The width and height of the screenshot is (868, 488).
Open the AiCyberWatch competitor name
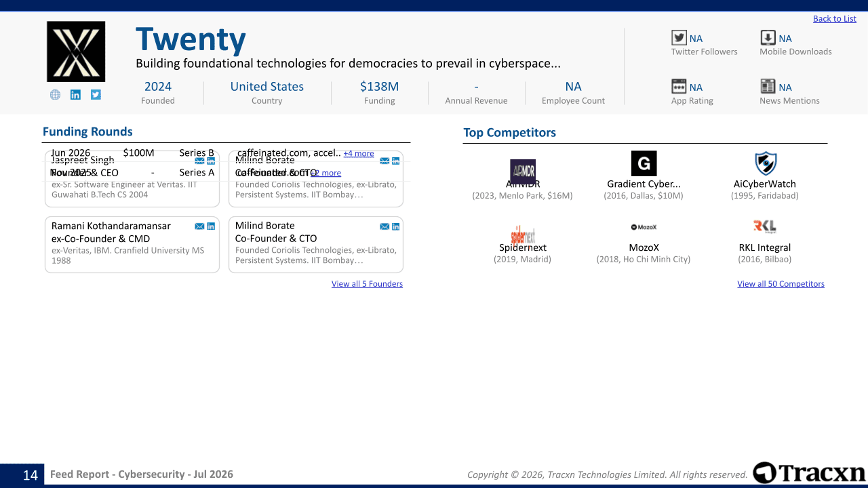[x=765, y=184]
